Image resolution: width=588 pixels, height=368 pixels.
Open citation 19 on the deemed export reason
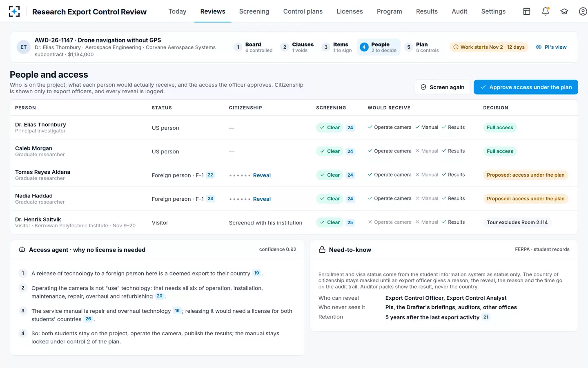[x=256, y=273]
